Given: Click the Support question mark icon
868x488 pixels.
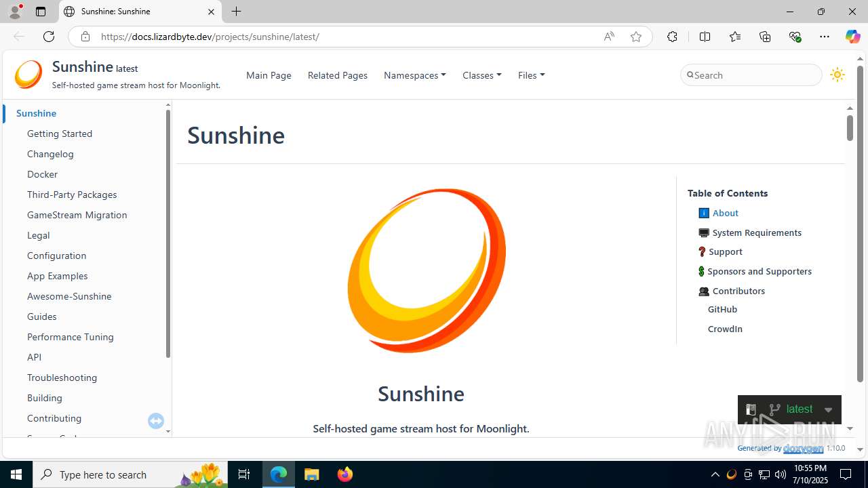Looking at the screenshot, I should click(702, 251).
